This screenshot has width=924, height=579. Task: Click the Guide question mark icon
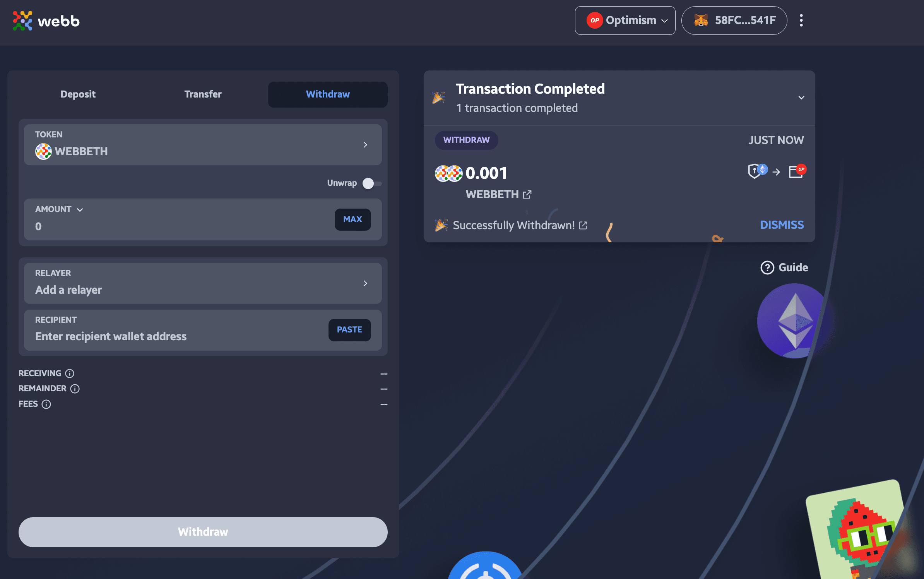click(x=767, y=267)
